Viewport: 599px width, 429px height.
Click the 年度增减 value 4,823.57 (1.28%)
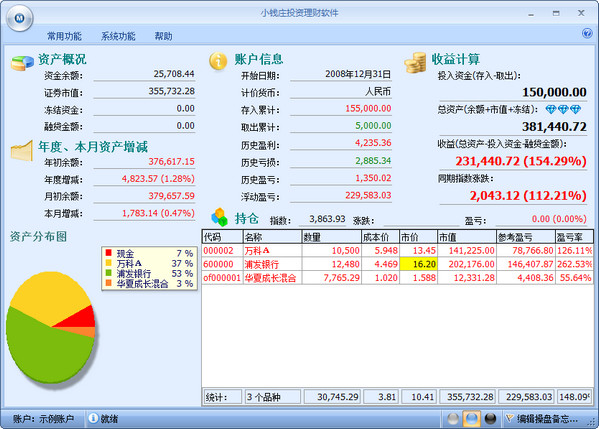(158, 179)
